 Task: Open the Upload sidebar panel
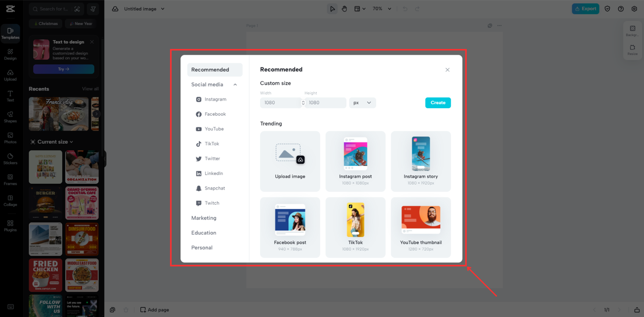10,75
